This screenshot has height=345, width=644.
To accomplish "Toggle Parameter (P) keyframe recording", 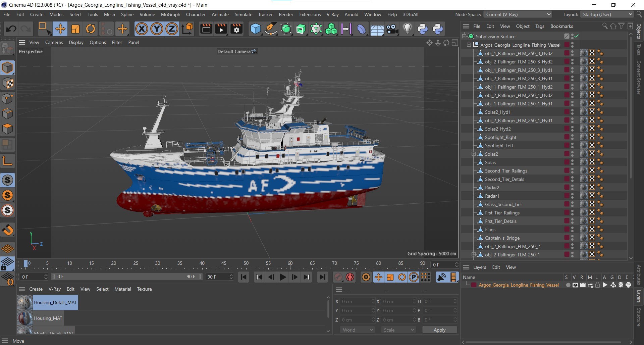I will click(414, 277).
